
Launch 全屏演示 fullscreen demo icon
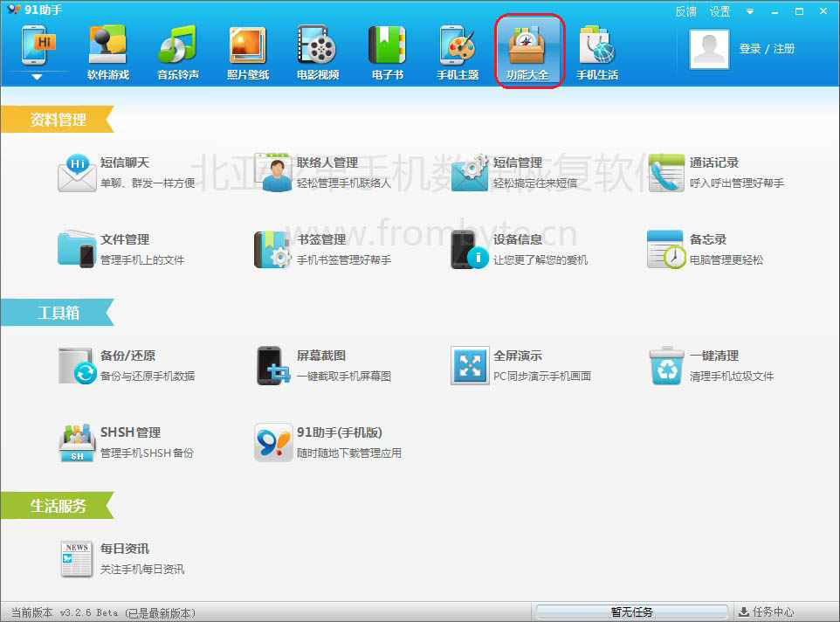pyautogui.click(x=470, y=365)
